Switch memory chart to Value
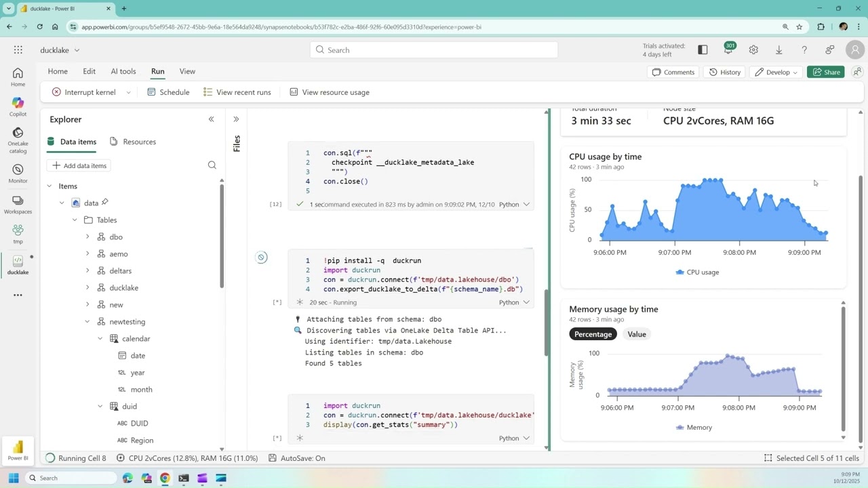The width and height of the screenshot is (868, 488). [637, 334]
